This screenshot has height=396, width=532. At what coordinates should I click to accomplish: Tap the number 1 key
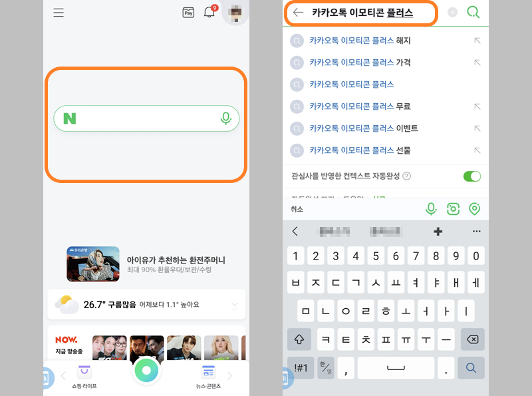[x=295, y=256]
